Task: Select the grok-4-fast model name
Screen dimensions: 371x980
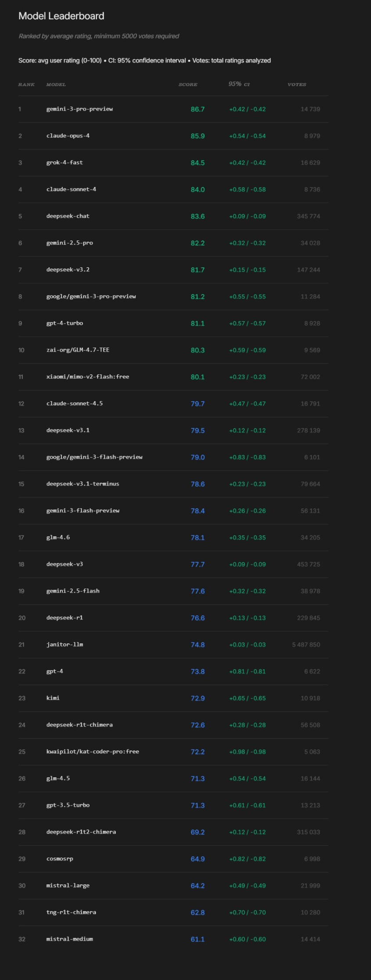Action: click(x=65, y=162)
